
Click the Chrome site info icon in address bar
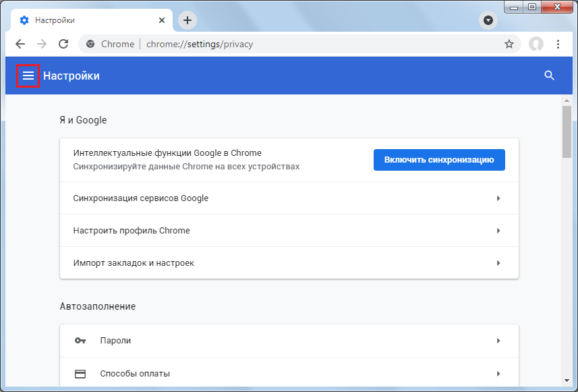coord(90,45)
